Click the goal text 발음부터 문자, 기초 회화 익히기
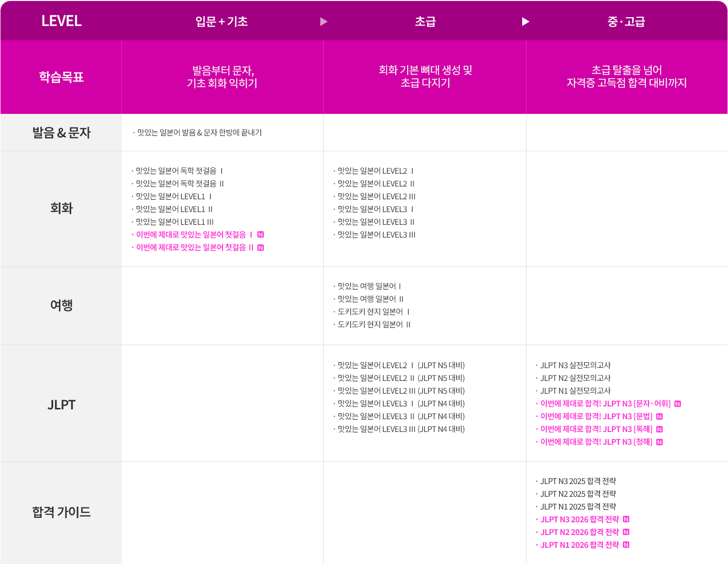This screenshot has width=728, height=564. pos(222,77)
